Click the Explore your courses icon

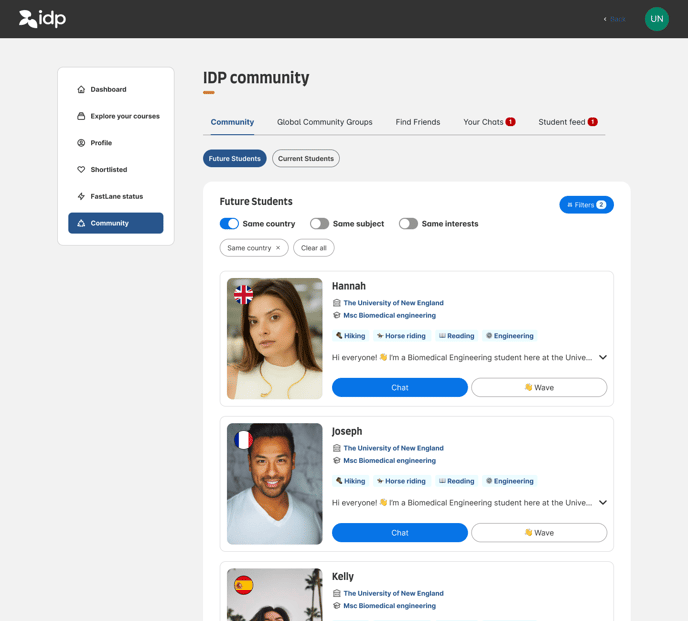[81, 116]
